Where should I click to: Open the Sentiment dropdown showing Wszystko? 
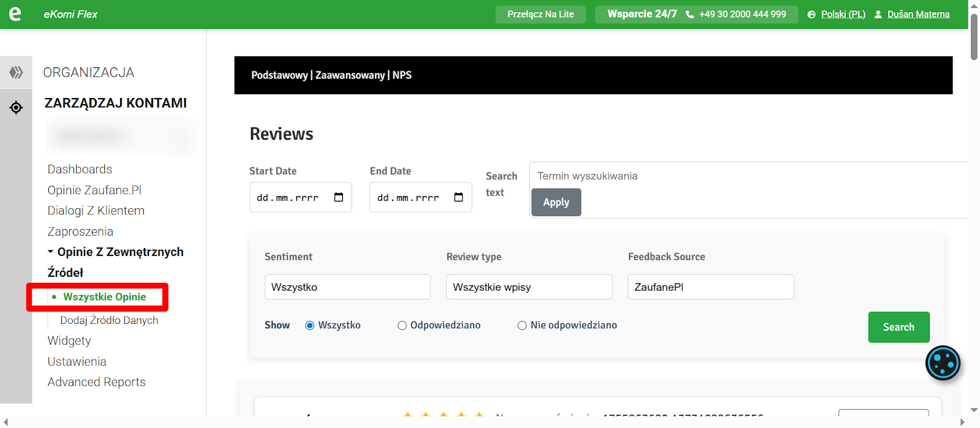347,287
